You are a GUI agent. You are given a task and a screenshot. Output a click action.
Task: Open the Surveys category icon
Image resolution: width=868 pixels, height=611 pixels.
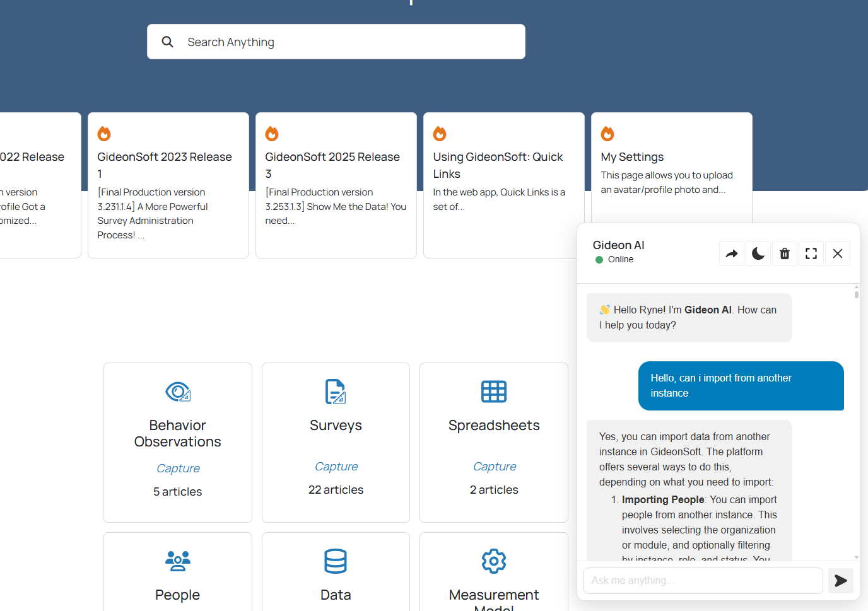(336, 392)
